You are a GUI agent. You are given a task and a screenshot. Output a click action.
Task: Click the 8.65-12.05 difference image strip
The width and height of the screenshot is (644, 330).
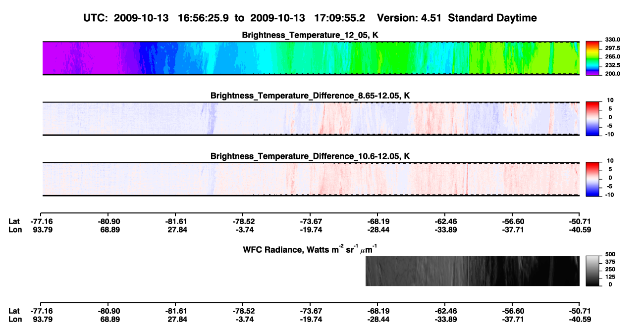[311, 118]
